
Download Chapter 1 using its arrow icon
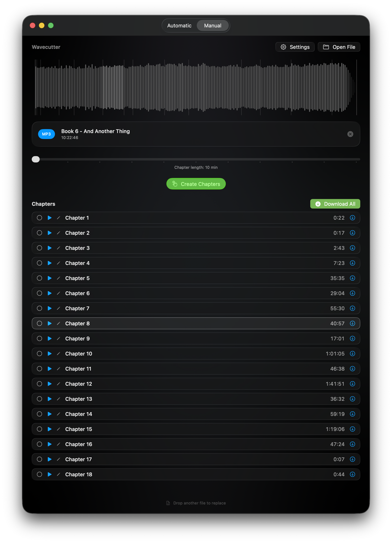pyautogui.click(x=352, y=218)
